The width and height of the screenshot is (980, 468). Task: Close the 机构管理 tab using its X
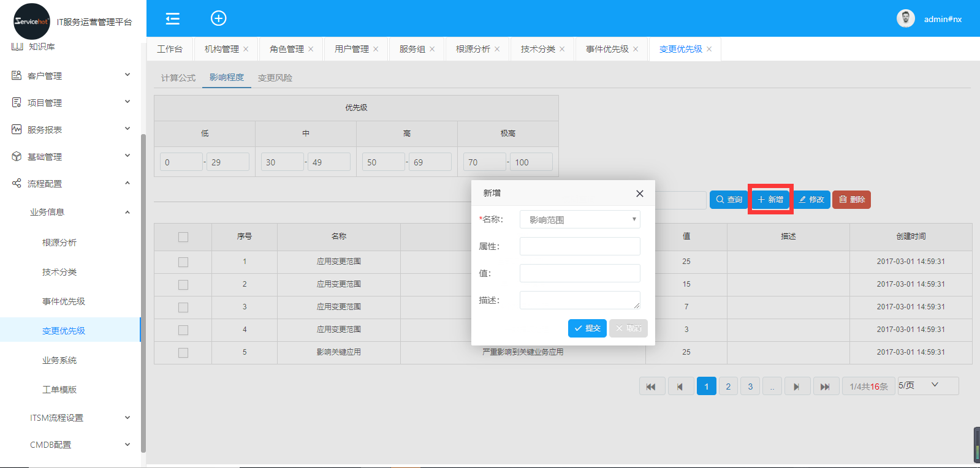(x=246, y=49)
